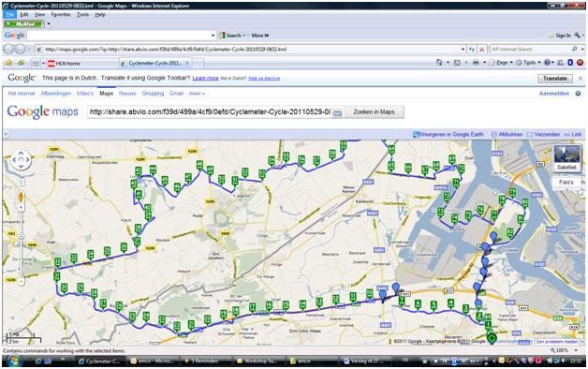Zoom out using the minus button
Viewport: 588px width, 369px height.
point(21,281)
